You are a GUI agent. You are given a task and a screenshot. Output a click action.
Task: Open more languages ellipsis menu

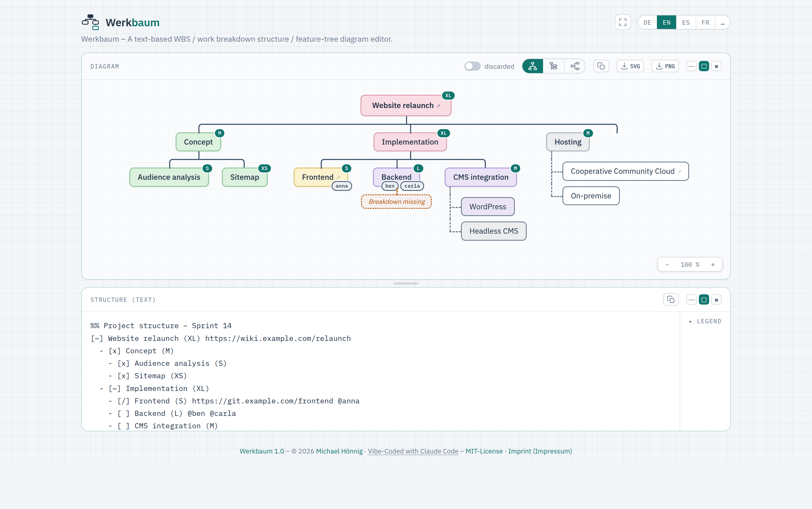click(x=722, y=22)
